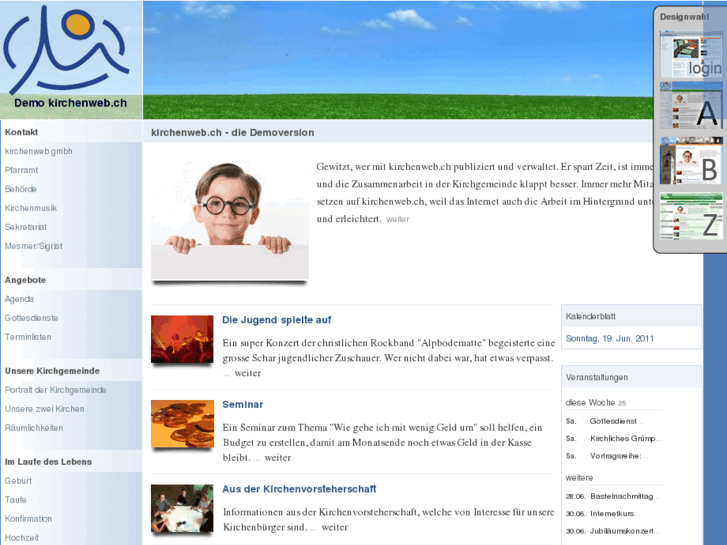The width and height of the screenshot is (727, 545).
Task: Click the Demo kirchenweb.ch logo
Action: point(70,59)
